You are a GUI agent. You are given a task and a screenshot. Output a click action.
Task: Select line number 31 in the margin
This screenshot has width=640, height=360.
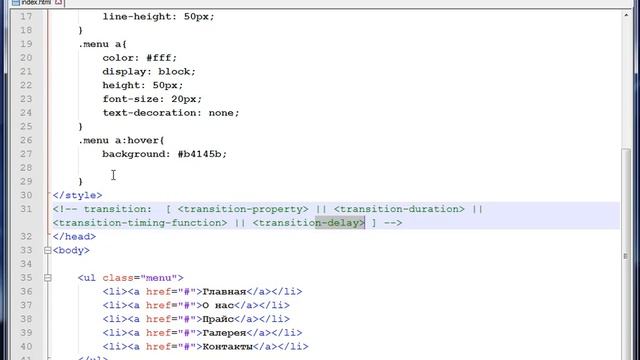[26, 209]
